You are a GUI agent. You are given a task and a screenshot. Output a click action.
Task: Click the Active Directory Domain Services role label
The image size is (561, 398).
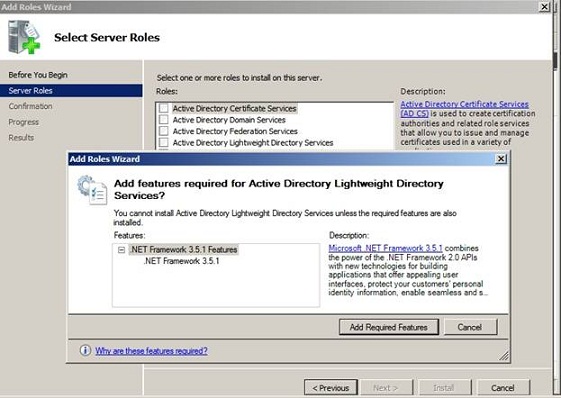click(x=229, y=120)
